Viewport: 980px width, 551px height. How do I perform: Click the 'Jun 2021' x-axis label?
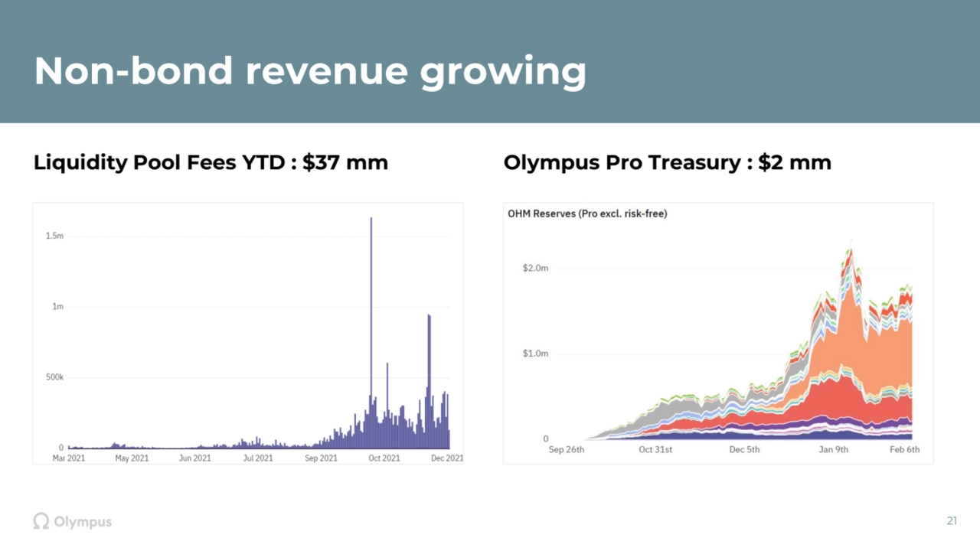click(x=194, y=458)
